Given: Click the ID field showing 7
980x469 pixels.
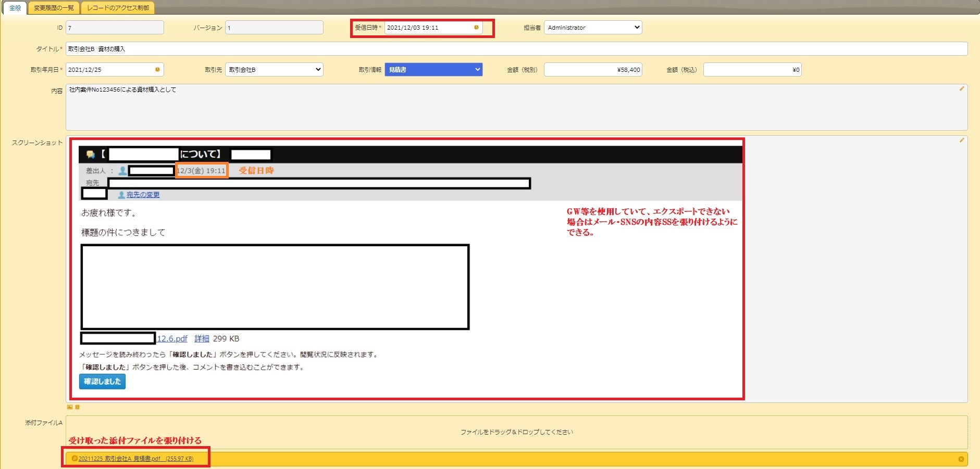Looking at the screenshot, I should [x=115, y=28].
